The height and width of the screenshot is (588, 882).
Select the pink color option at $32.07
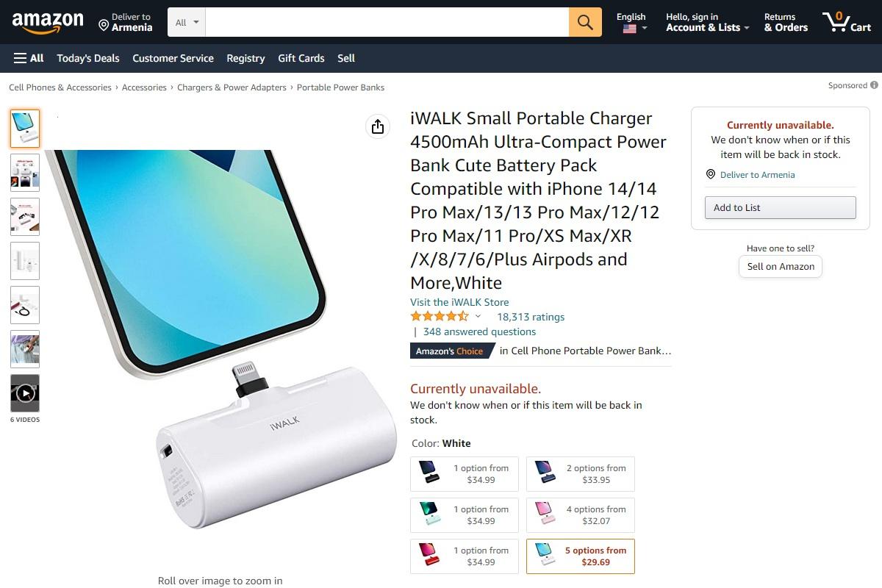click(x=581, y=515)
